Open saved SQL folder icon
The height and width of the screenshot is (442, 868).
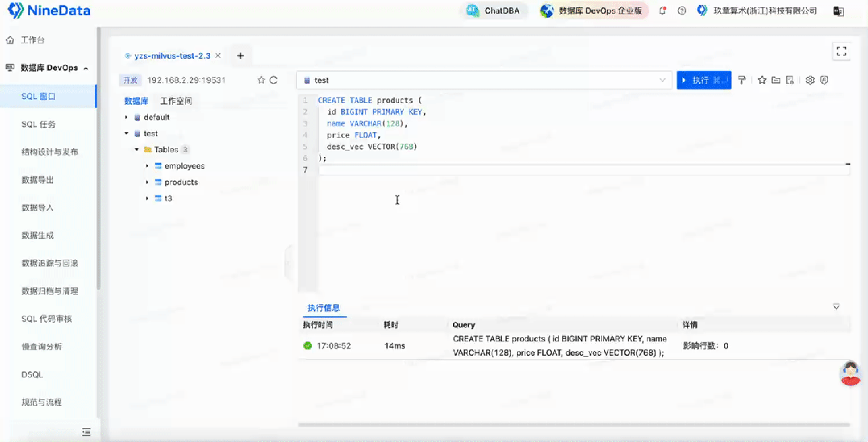click(x=775, y=81)
